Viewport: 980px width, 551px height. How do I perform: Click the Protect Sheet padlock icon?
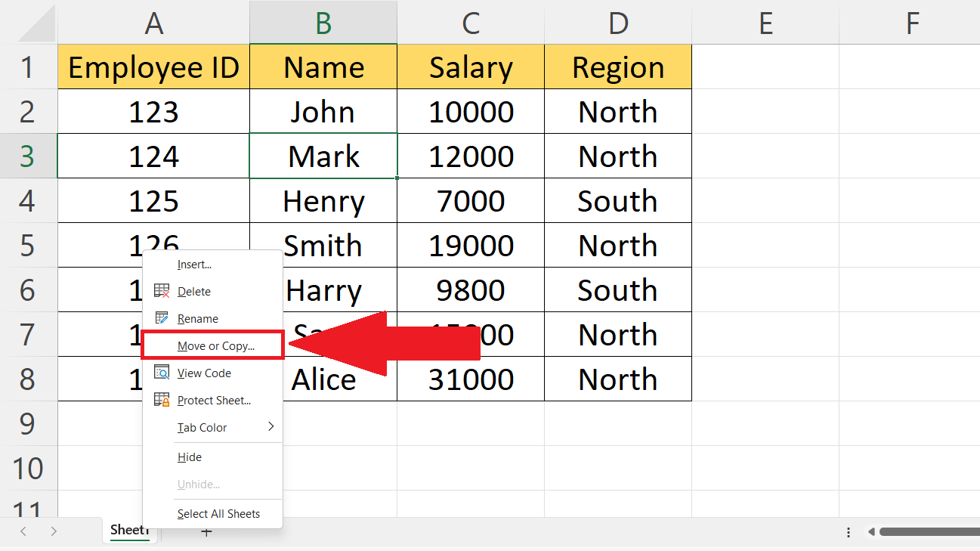click(x=161, y=400)
